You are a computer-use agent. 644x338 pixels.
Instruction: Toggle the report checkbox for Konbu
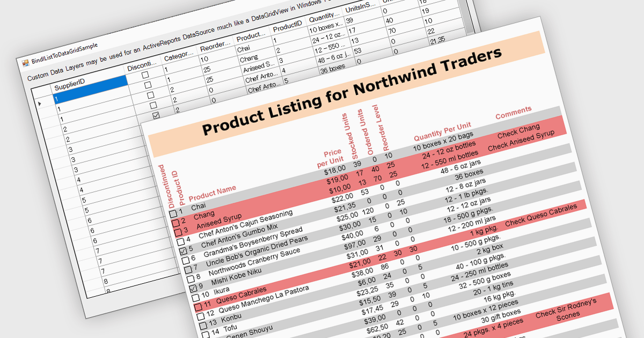coord(203,325)
